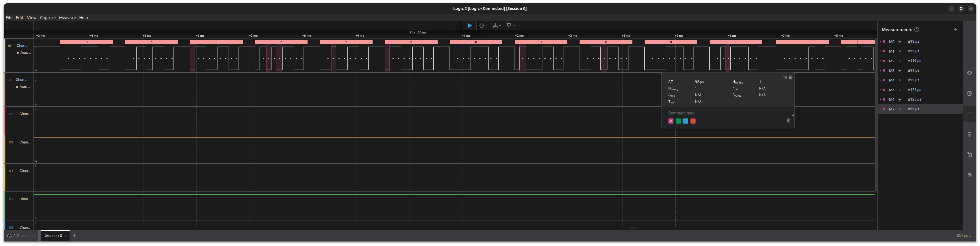Switch to the Session 0 tab
The image size is (980, 246).
[53, 236]
